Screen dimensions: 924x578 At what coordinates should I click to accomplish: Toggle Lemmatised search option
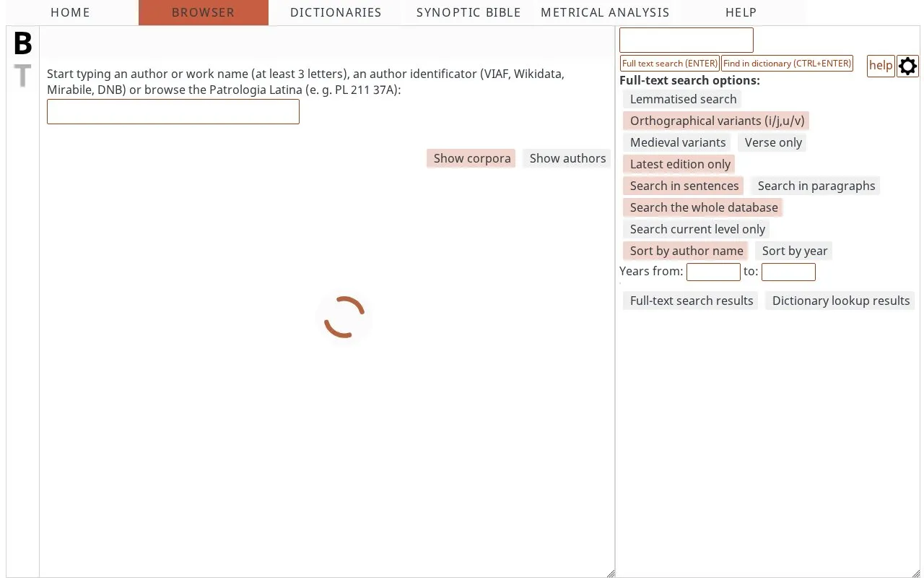point(683,99)
